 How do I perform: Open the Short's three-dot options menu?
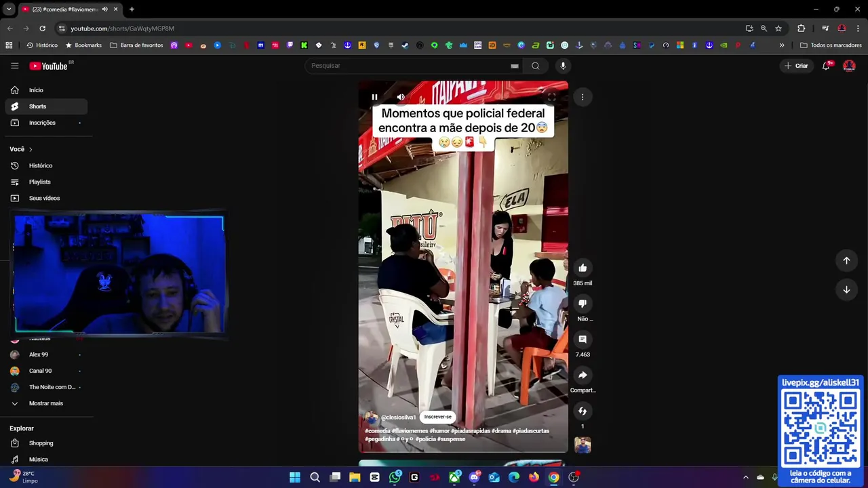pyautogui.click(x=583, y=97)
